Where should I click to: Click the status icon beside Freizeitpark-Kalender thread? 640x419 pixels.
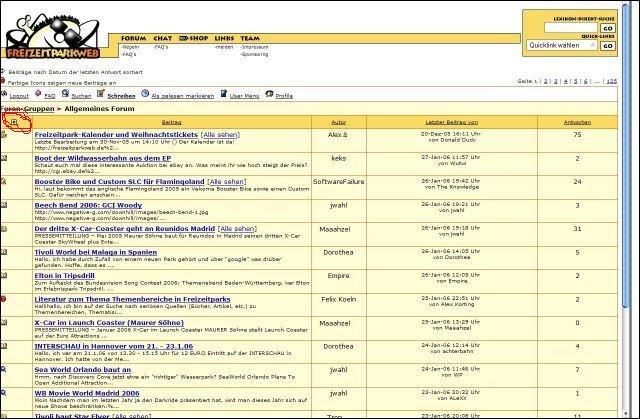pyautogui.click(x=4, y=134)
